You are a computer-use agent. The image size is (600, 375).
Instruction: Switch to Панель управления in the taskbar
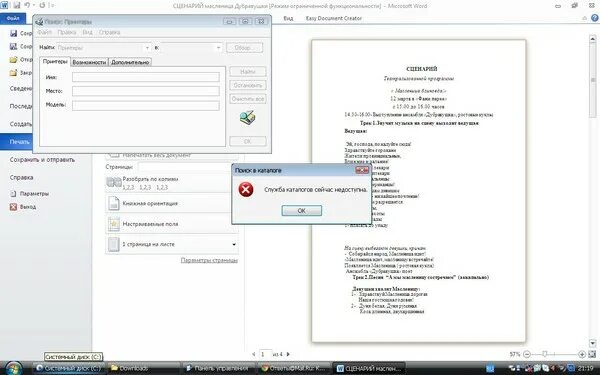pos(219,368)
